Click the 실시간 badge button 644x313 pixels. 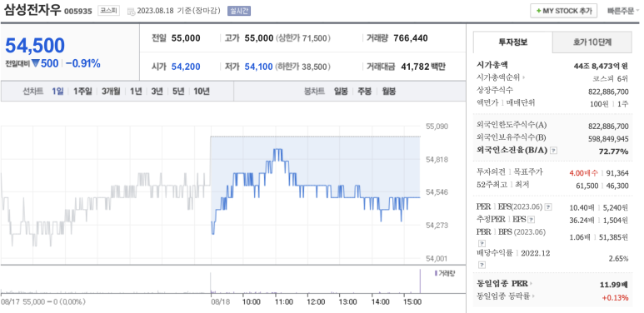pos(239,11)
